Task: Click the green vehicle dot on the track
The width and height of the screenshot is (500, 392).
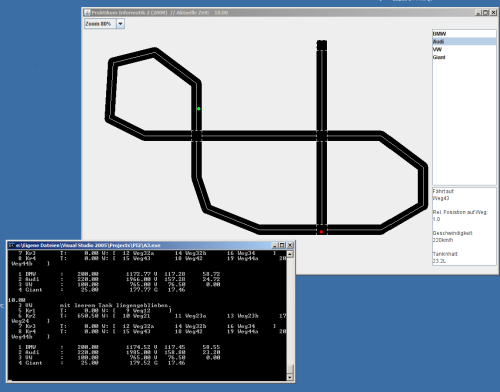Action: (x=199, y=109)
